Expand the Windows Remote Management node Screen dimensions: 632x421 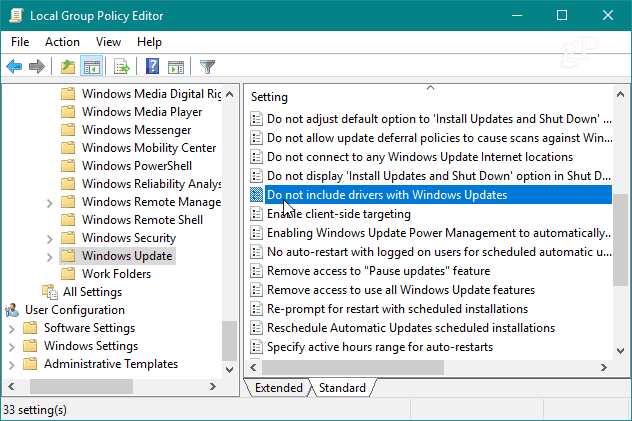click(49, 203)
